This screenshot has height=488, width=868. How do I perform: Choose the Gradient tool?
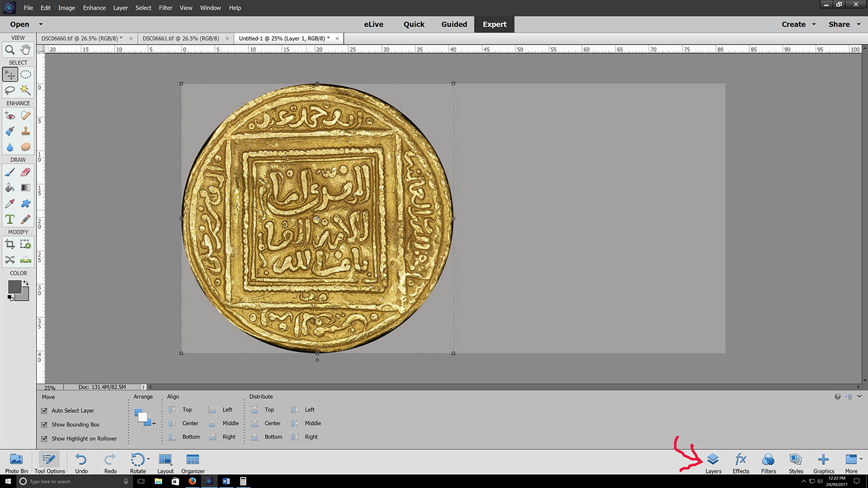pyautogui.click(x=25, y=187)
